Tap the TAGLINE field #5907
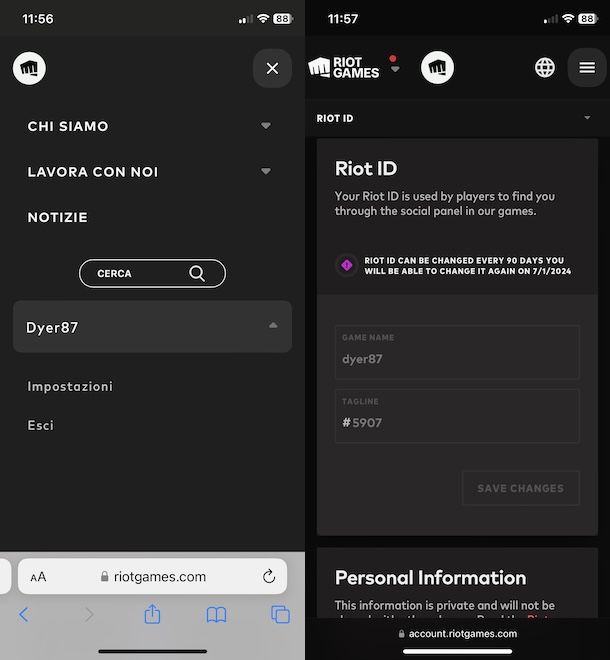The width and height of the screenshot is (610, 660). (x=457, y=416)
